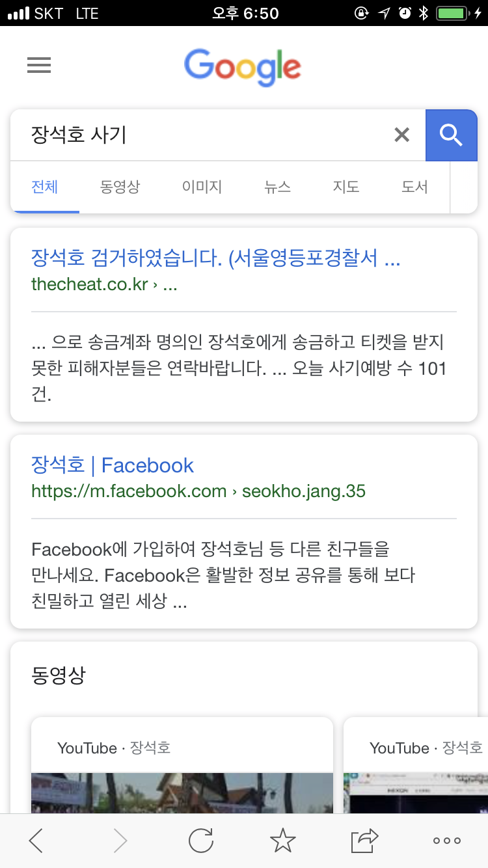Viewport: 488px width, 868px height.
Task: Open the three-dot more options menu
Action: coord(447,841)
